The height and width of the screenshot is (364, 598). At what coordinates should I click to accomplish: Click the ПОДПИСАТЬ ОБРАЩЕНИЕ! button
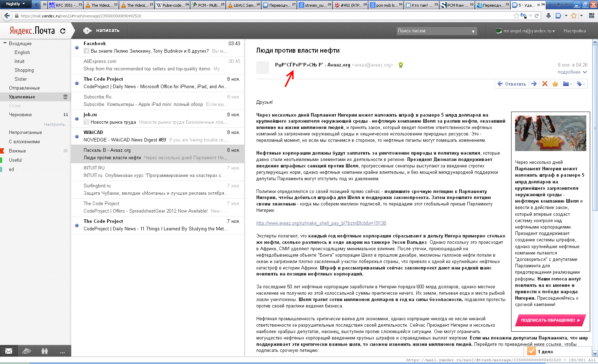coord(550,320)
